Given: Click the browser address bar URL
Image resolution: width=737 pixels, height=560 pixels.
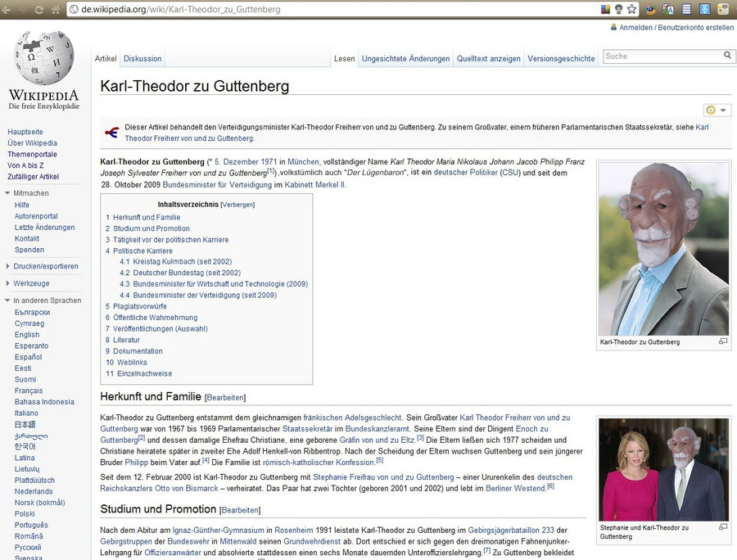Looking at the screenshot, I should [181, 9].
